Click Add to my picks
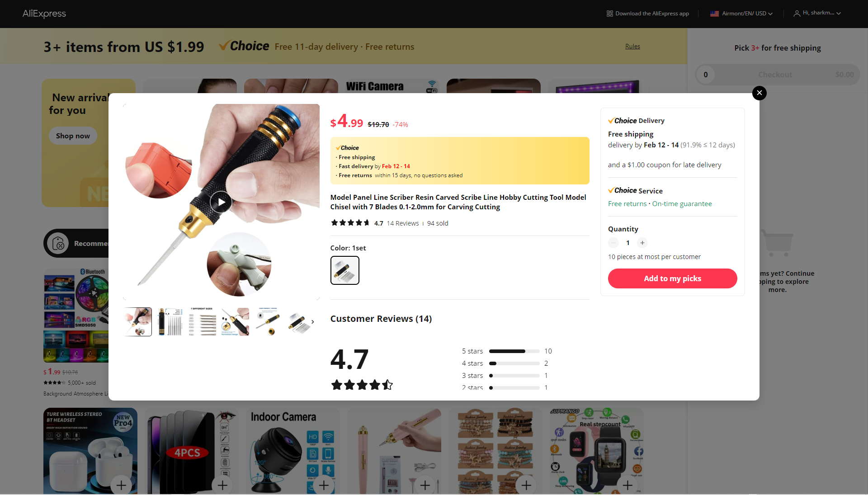Screen dimensions: 868x495 673,278
